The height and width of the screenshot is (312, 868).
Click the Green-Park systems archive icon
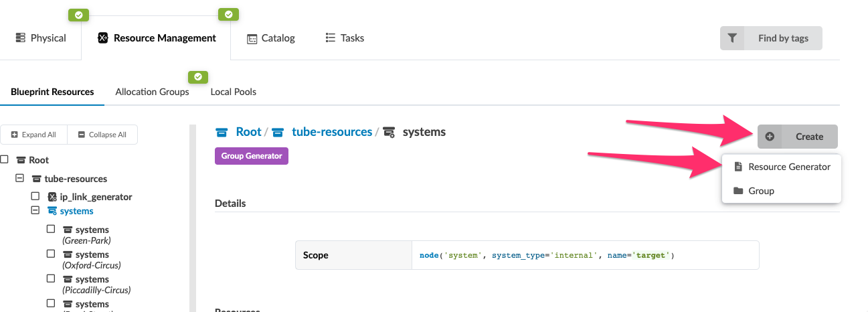pyautogui.click(x=68, y=230)
